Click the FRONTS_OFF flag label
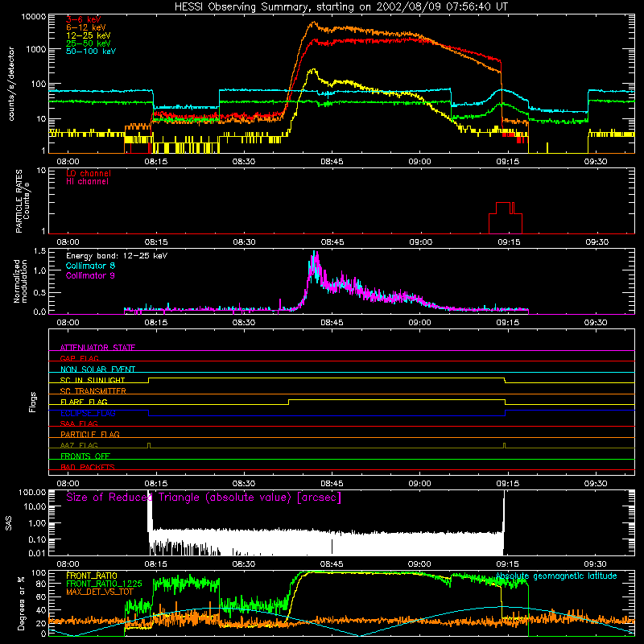Image resolution: width=644 pixels, height=644 pixels. (85, 456)
